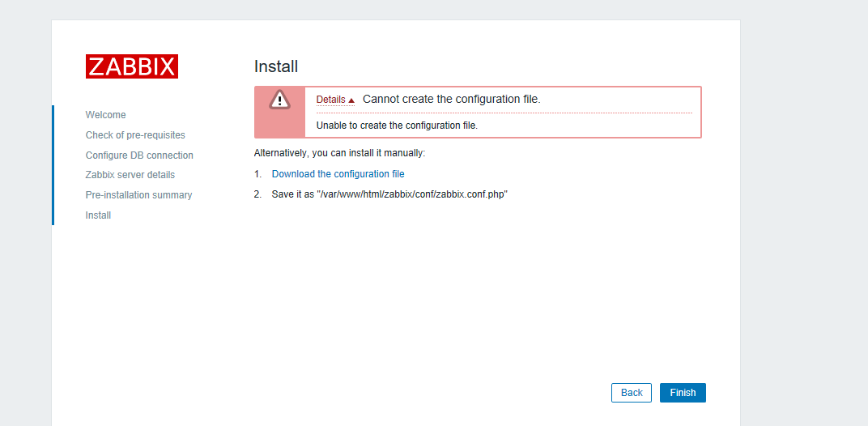Select Zabbix server details step
The image size is (868, 426).
pos(130,175)
